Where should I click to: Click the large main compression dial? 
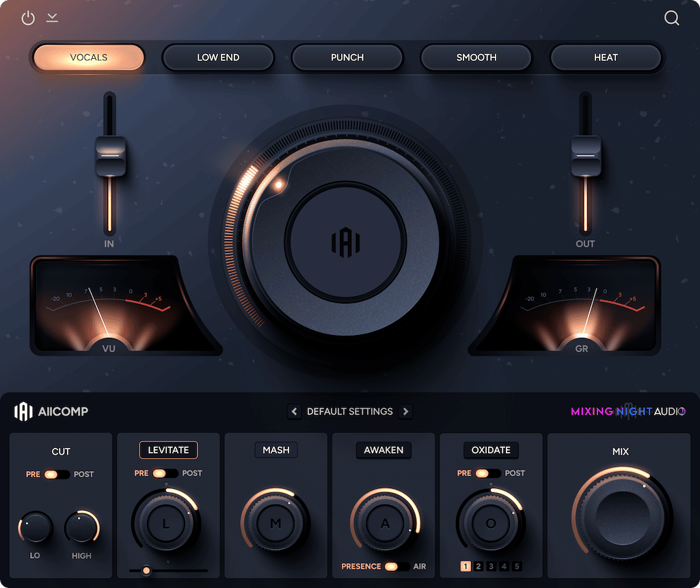345,241
